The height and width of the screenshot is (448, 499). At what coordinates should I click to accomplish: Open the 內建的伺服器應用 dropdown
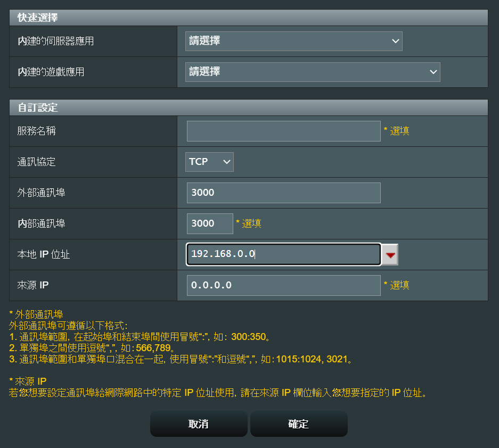pos(293,41)
